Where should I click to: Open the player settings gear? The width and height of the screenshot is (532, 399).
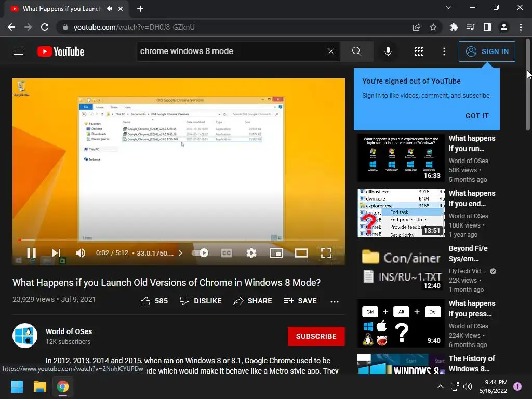coord(251,253)
